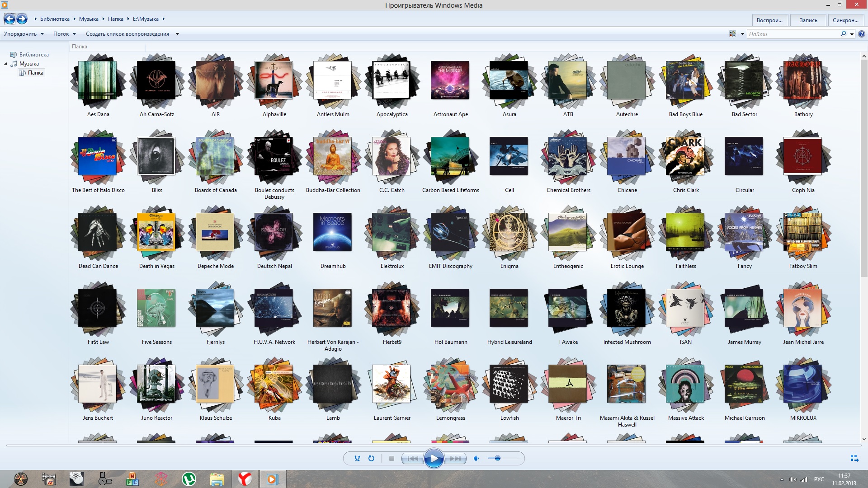Expand arrow after E:\Музыка breadcrumb
This screenshot has height=488, width=868.
[163, 19]
